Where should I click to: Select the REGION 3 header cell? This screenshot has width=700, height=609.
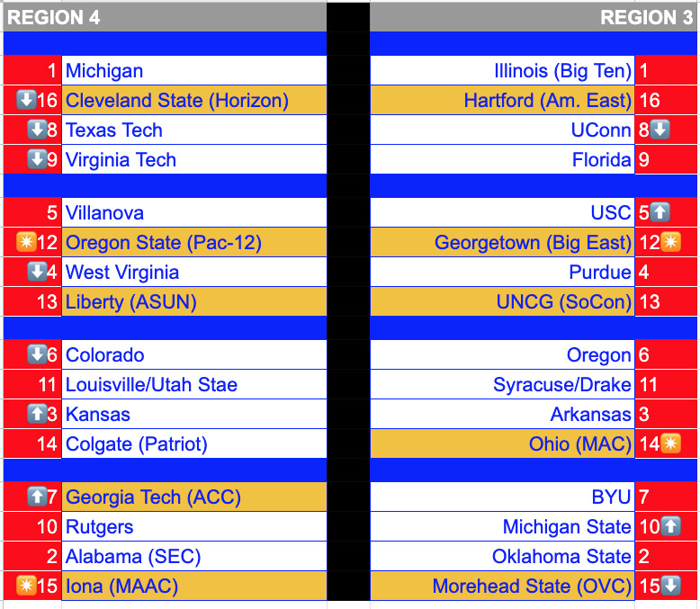point(534,17)
